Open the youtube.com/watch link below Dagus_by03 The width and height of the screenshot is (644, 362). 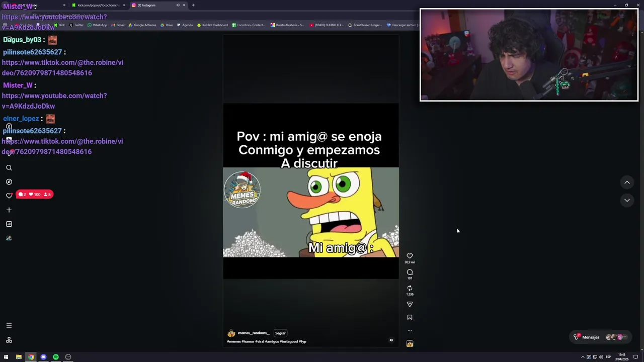pos(54,101)
